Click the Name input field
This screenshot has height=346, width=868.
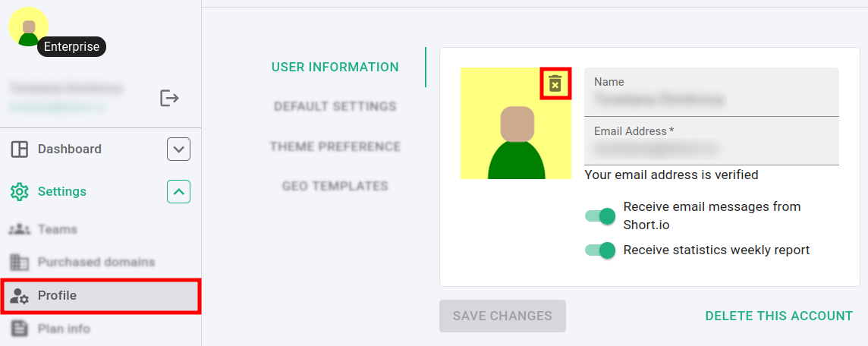711,99
